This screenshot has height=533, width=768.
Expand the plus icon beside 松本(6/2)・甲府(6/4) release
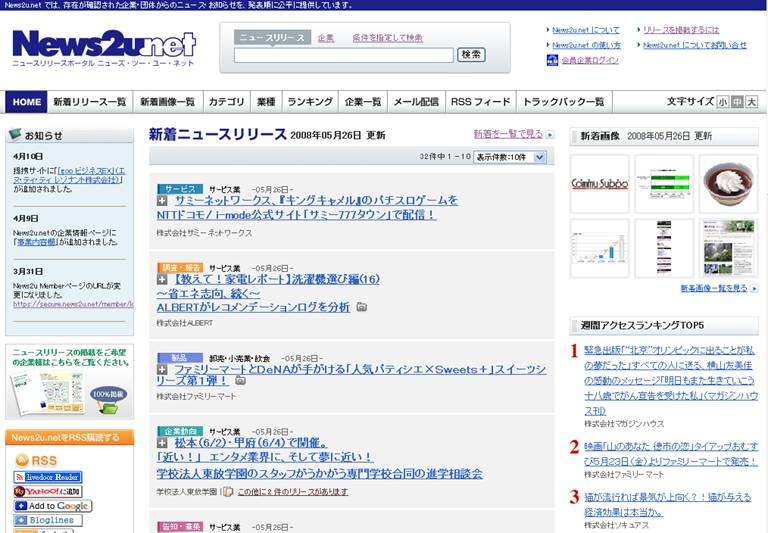pos(162,443)
